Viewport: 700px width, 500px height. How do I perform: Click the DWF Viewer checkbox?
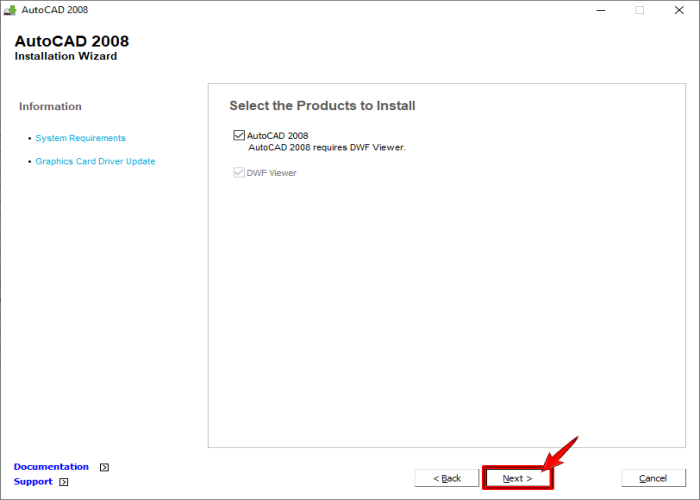coord(239,173)
